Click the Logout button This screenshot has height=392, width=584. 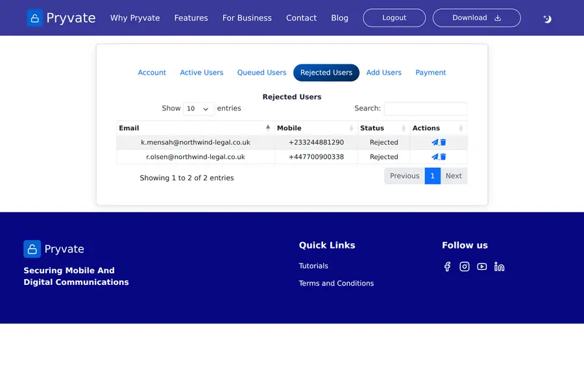[x=394, y=18]
